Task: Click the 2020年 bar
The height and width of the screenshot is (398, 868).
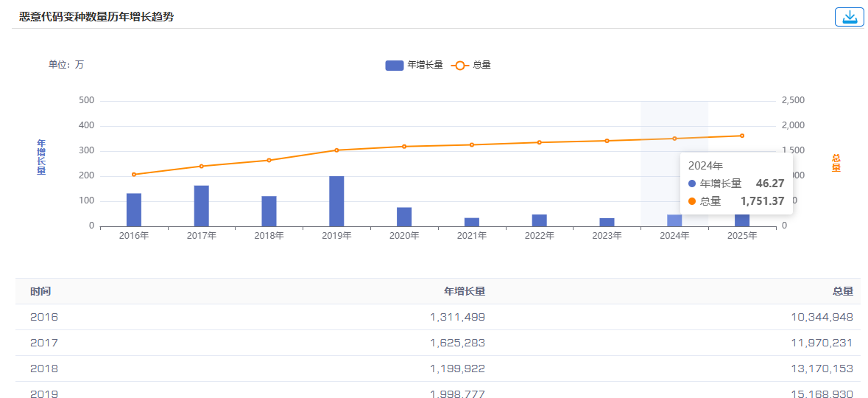Action: coord(404,217)
